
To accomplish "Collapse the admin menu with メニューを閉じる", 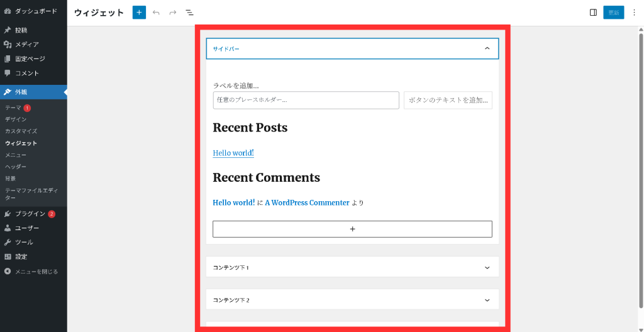I will pyautogui.click(x=36, y=272).
